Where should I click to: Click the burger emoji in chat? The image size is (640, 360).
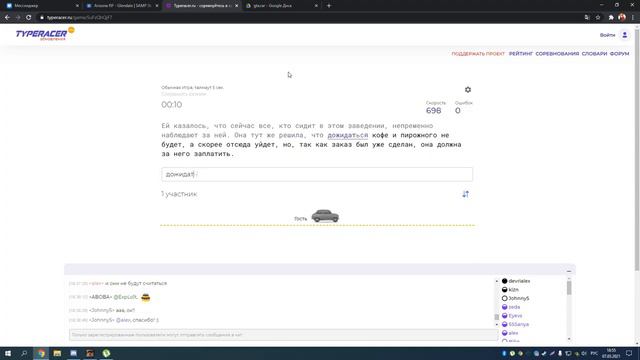coord(146,297)
